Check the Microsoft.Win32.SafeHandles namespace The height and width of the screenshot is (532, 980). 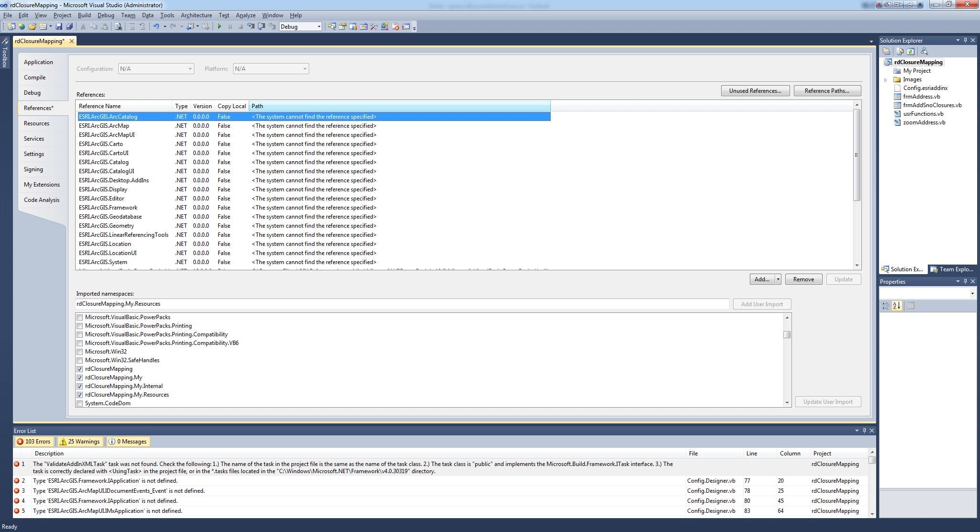(80, 360)
